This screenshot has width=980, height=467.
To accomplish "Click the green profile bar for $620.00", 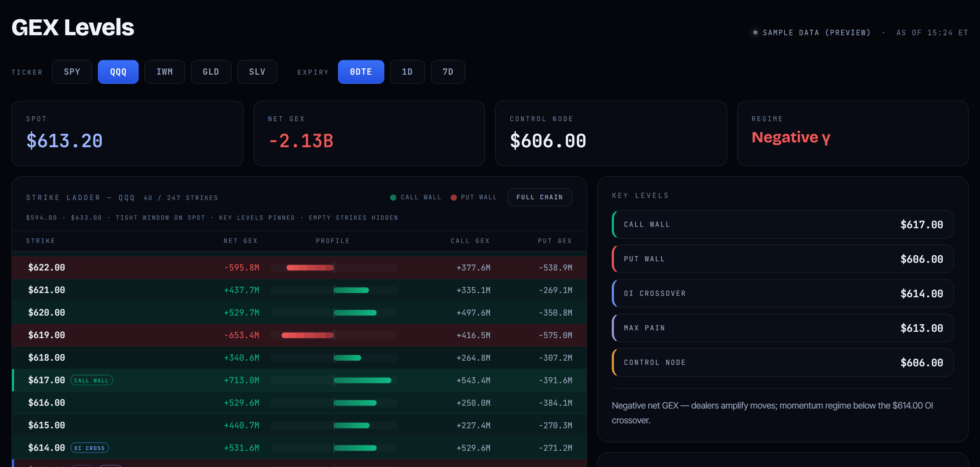I will [x=355, y=312].
